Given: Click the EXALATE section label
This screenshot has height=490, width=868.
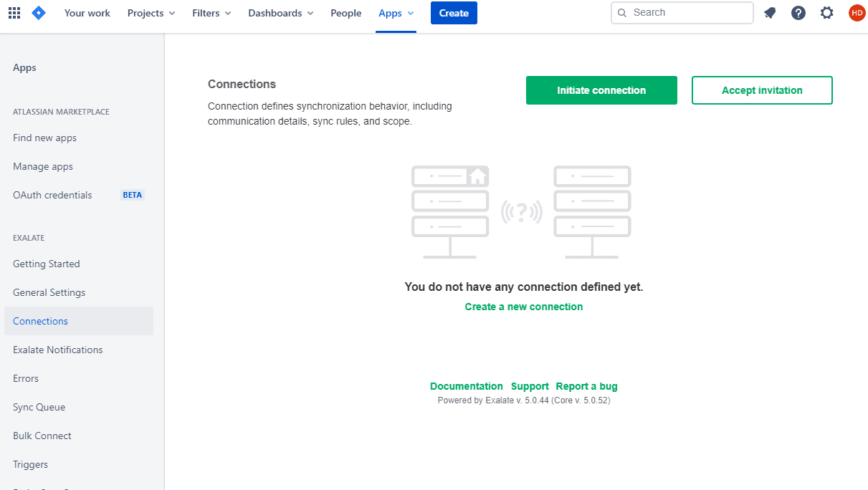Looking at the screenshot, I should coord(29,238).
